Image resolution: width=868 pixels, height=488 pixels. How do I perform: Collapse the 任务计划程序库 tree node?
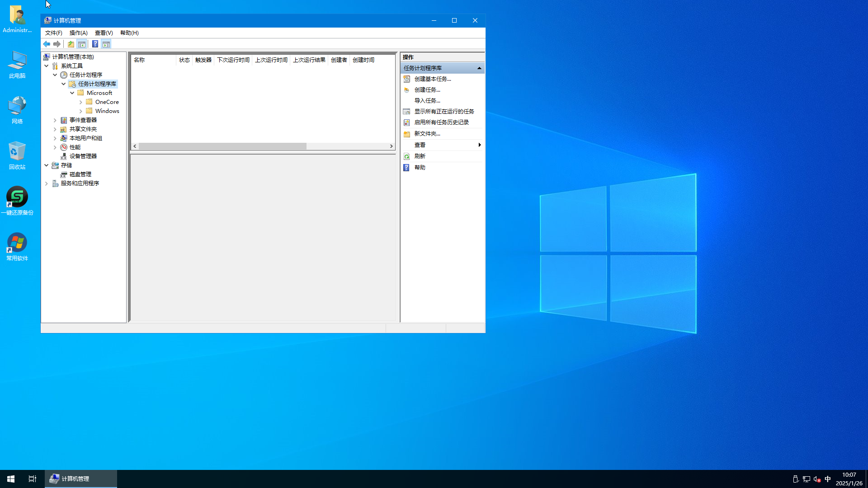64,84
